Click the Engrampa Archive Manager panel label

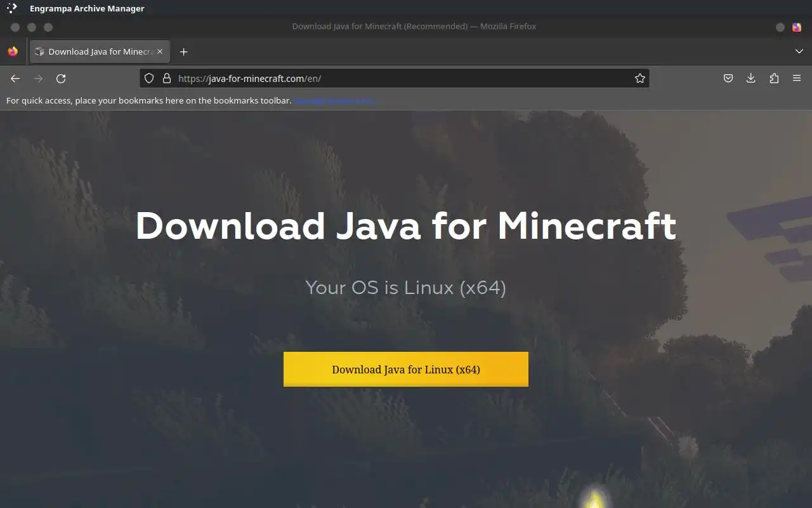click(x=87, y=8)
